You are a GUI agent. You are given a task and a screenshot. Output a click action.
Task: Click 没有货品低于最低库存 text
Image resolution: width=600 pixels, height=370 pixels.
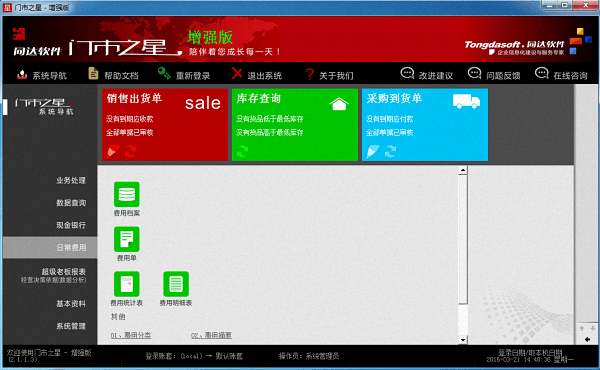(x=270, y=119)
